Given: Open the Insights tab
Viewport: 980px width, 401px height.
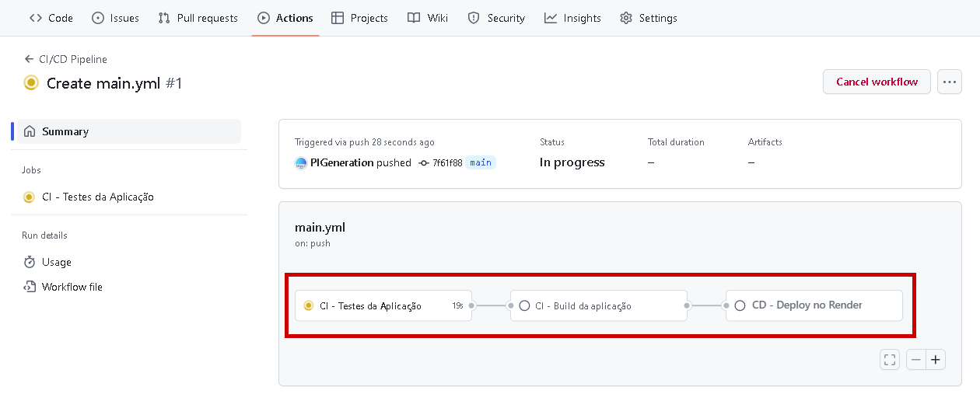Looking at the screenshot, I should pyautogui.click(x=572, y=18).
